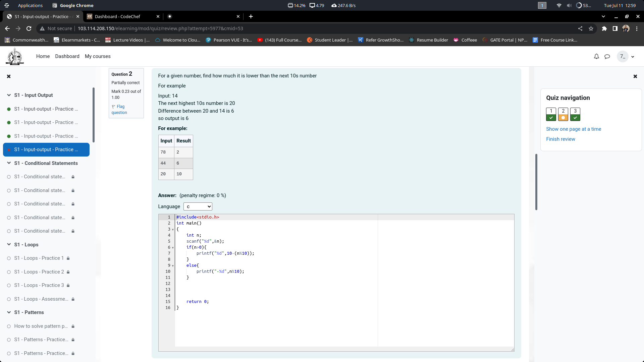Open Chrome extensions puzzle icon
Image resolution: width=644 pixels, height=362 pixels.
tap(604, 28)
